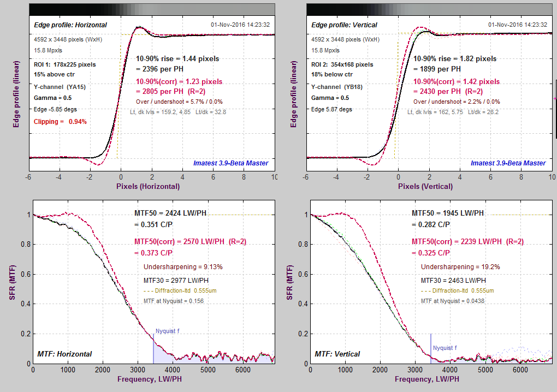Image resolution: width=557 pixels, height=392 pixels.
Task: Click 'Frequency, LW/PH' label under vertical MTF
Action: point(427,379)
